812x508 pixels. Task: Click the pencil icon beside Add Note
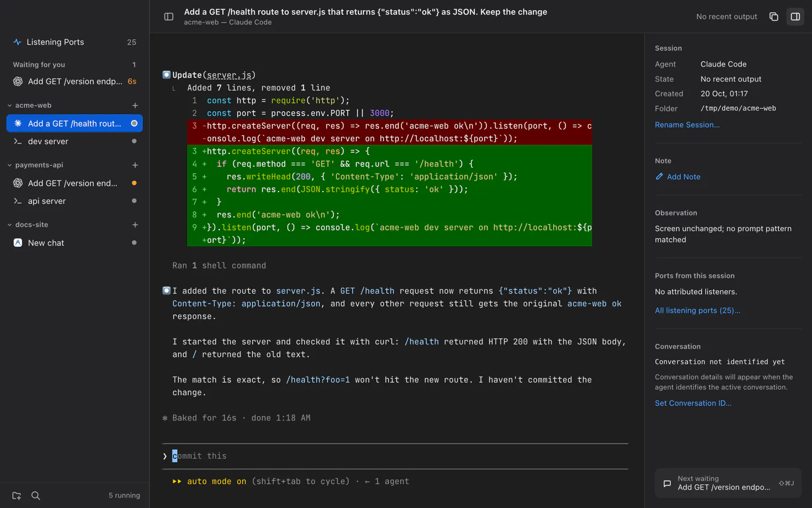(659, 177)
